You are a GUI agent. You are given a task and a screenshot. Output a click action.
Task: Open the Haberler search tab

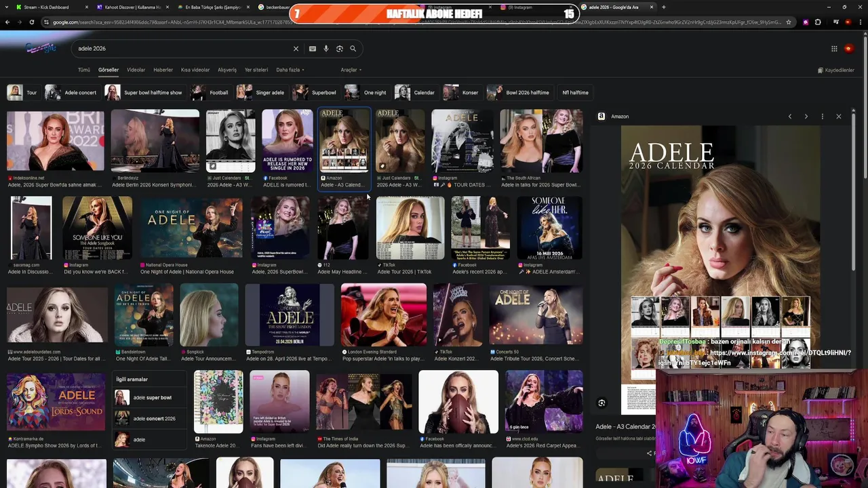(163, 70)
